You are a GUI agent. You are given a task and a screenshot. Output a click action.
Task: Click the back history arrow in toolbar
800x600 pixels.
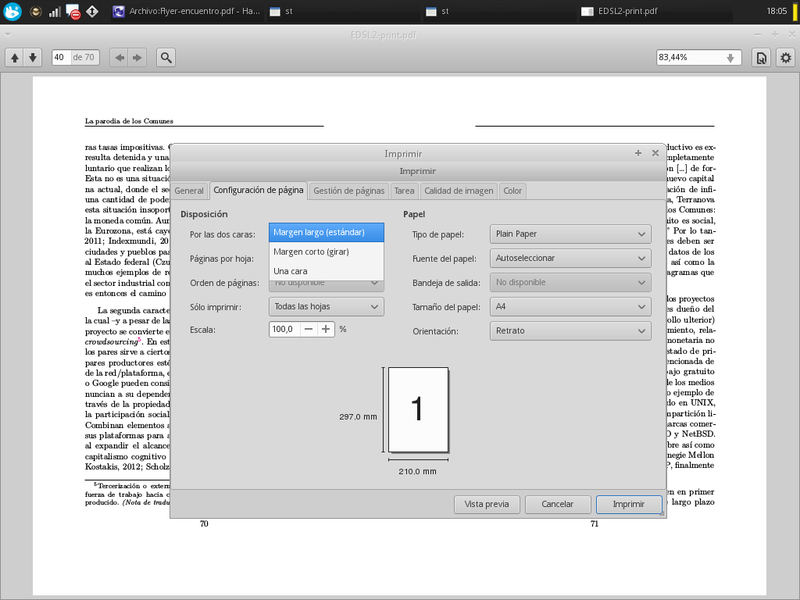(120, 58)
